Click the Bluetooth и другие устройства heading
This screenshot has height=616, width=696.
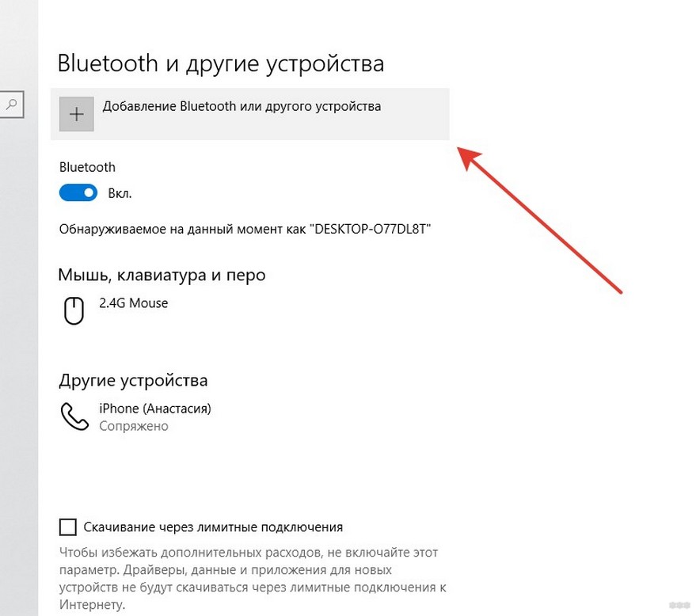(x=221, y=63)
